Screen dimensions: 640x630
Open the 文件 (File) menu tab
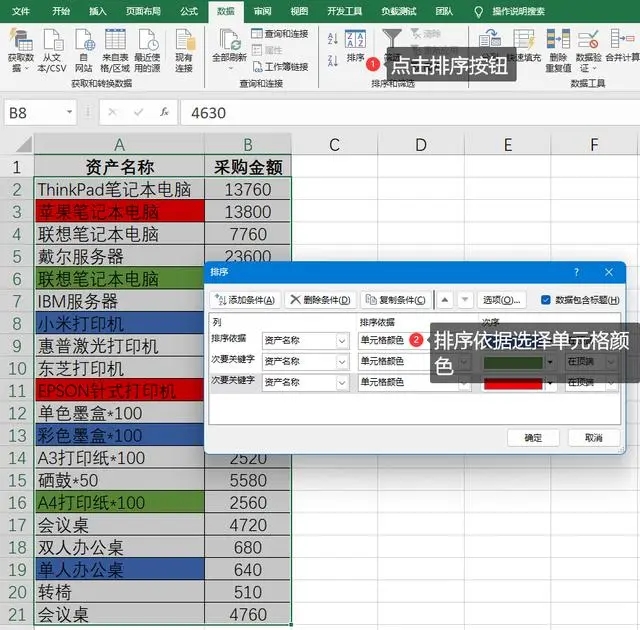pos(20,11)
